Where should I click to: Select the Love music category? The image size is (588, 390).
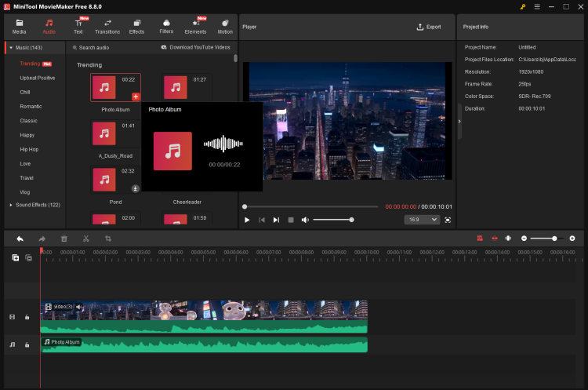(25, 164)
